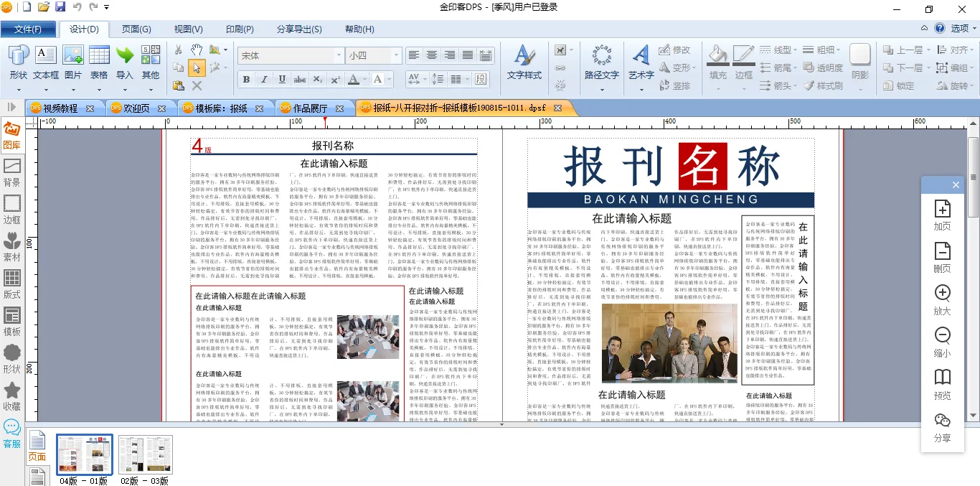
Task: Expand the 小四 font size dropdown
Action: pyautogui.click(x=395, y=55)
